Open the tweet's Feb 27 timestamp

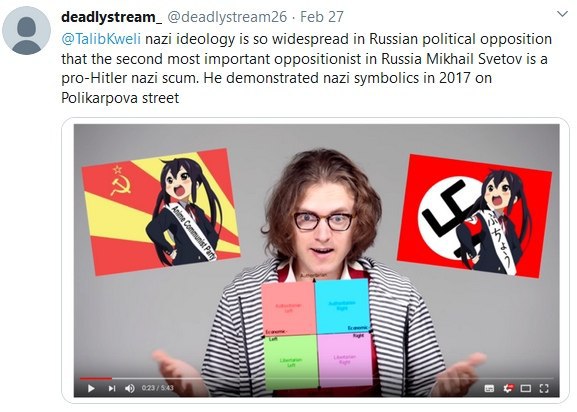coord(322,17)
